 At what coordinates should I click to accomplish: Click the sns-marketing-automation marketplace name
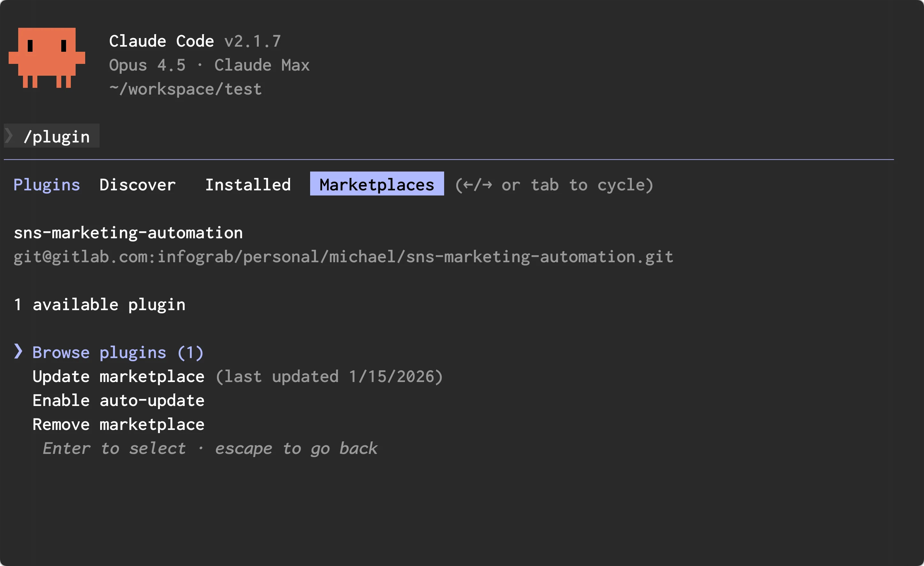click(128, 233)
